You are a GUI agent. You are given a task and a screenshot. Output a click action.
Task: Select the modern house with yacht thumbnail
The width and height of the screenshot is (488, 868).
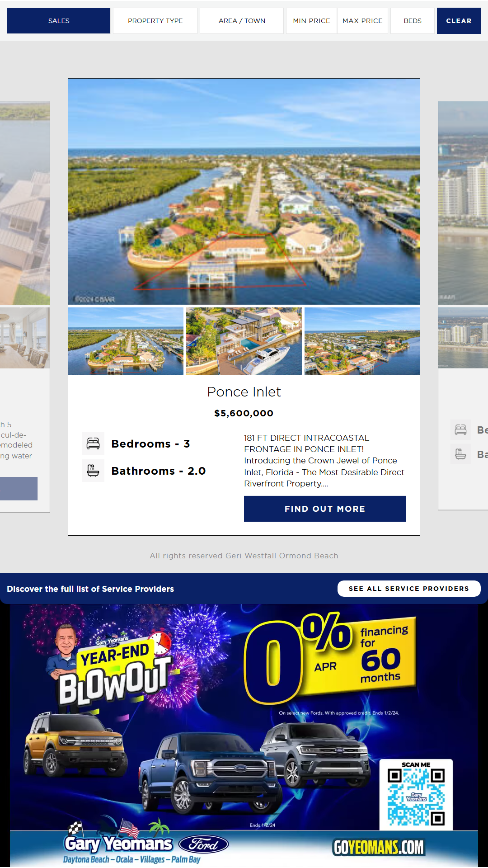click(x=244, y=341)
